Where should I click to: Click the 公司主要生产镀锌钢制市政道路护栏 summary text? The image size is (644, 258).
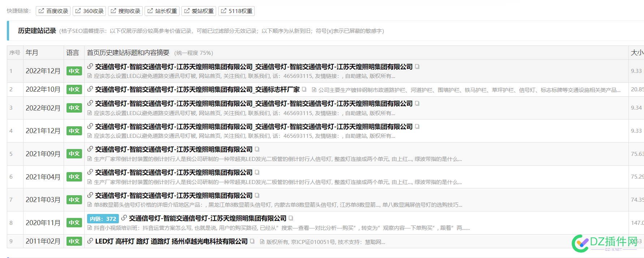pyautogui.click(x=469, y=90)
